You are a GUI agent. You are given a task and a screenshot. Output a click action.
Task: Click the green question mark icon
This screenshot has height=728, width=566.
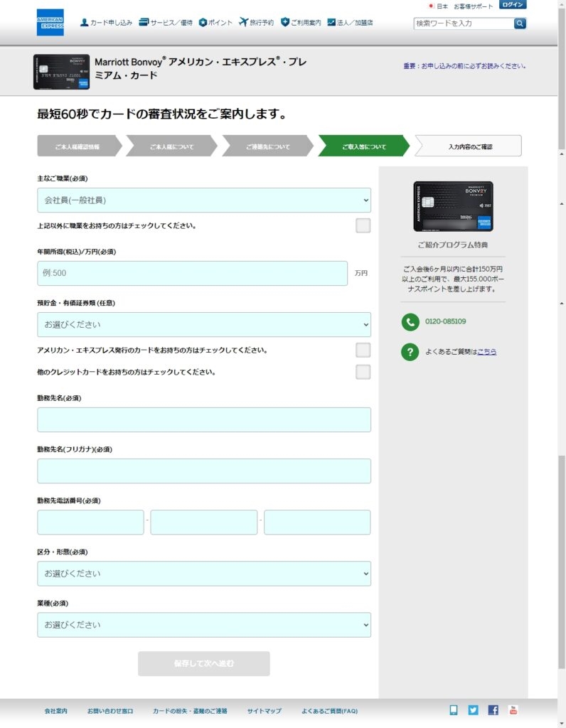410,352
